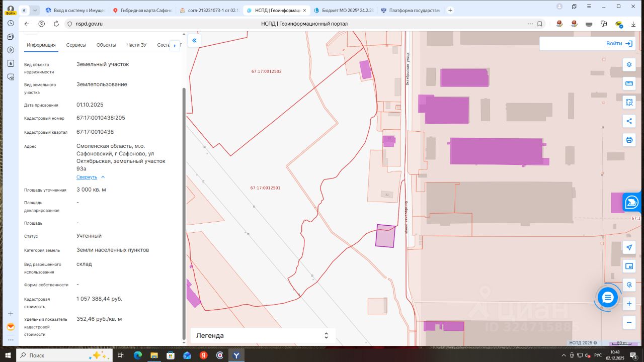The width and height of the screenshot is (644, 362).
Task: Toggle the overview mini-map button
Action: [629, 266]
